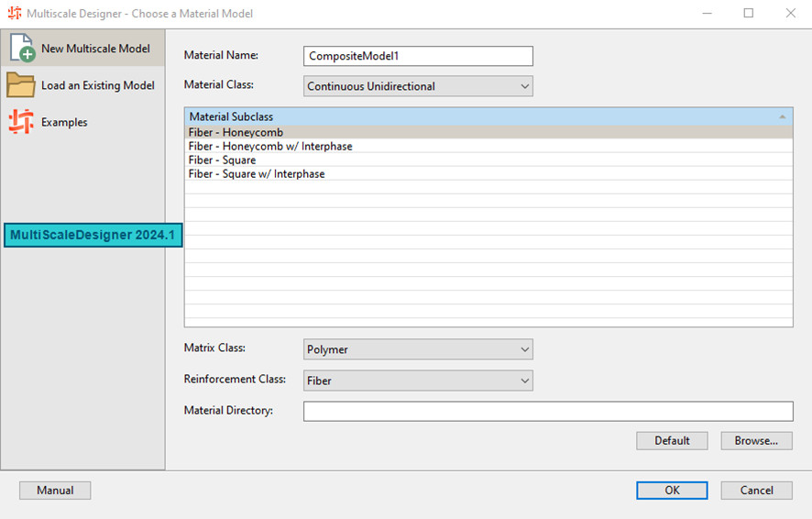This screenshot has width=812, height=519.
Task: Click the Examples weave pattern icon
Action: [x=21, y=122]
